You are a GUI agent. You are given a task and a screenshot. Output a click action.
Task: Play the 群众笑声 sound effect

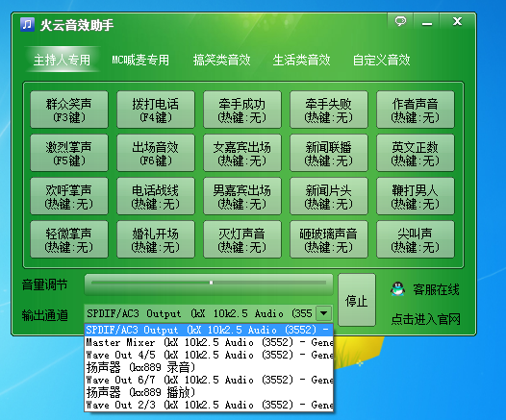point(69,110)
